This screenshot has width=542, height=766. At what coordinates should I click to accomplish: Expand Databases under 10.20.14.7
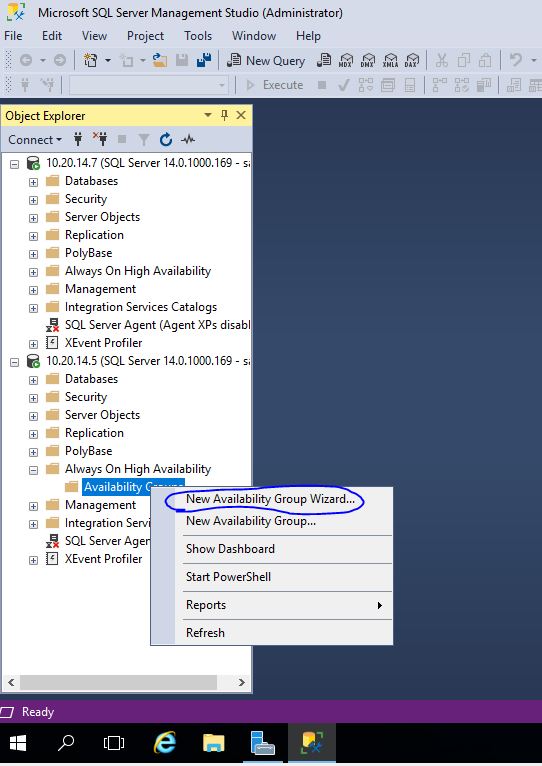33,182
